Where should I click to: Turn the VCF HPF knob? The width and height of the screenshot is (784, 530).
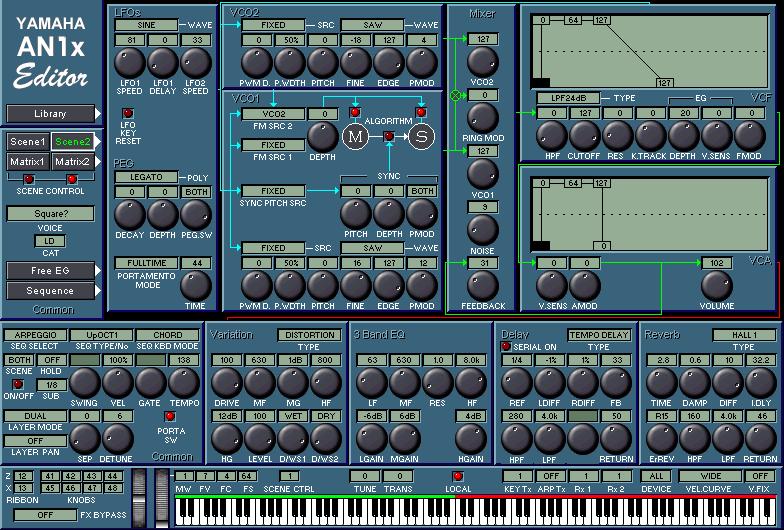coord(552,136)
